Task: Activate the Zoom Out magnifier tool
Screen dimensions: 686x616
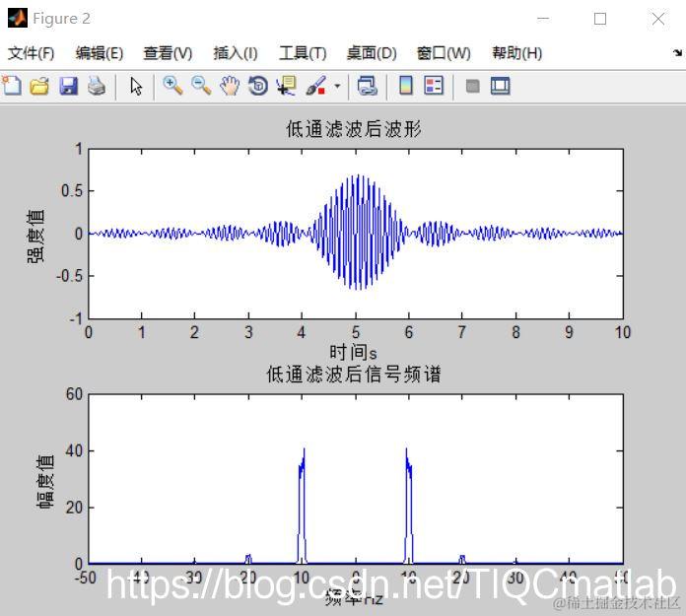Action: (201, 86)
